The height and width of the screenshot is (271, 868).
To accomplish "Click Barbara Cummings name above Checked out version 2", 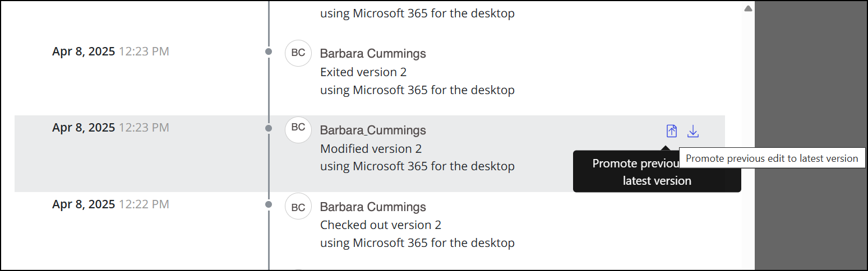I will [373, 207].
